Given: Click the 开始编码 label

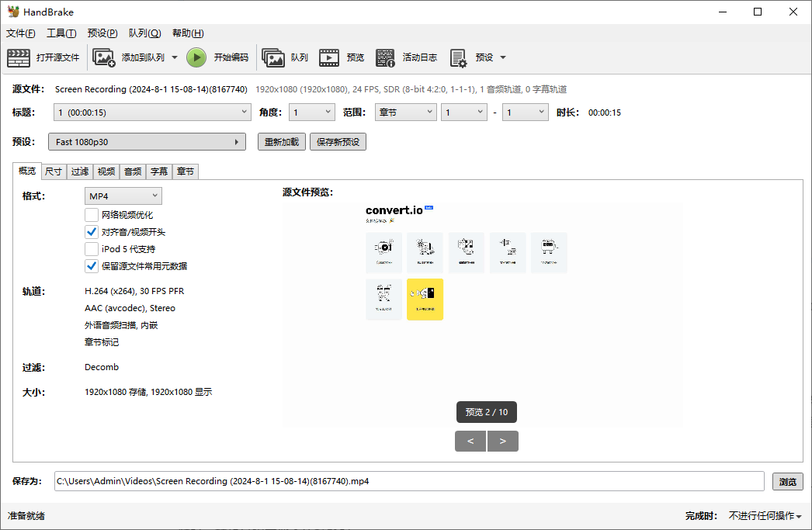Looking at the screenshot, I should pyautogui.click(x=231, y=57).
